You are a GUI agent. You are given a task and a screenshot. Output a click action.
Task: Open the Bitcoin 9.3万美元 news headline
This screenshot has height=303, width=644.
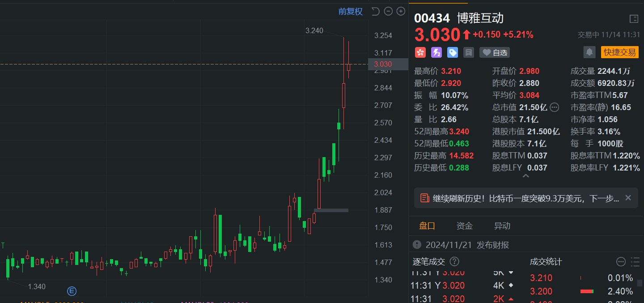click(x=526, y=198)
